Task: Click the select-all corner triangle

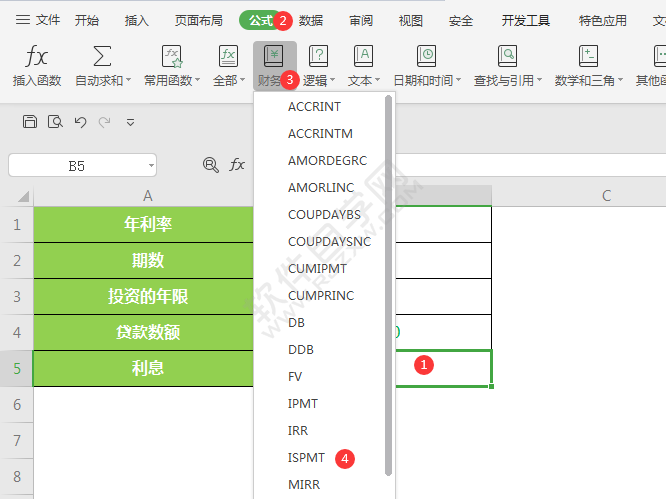Action: click(23, 197)
